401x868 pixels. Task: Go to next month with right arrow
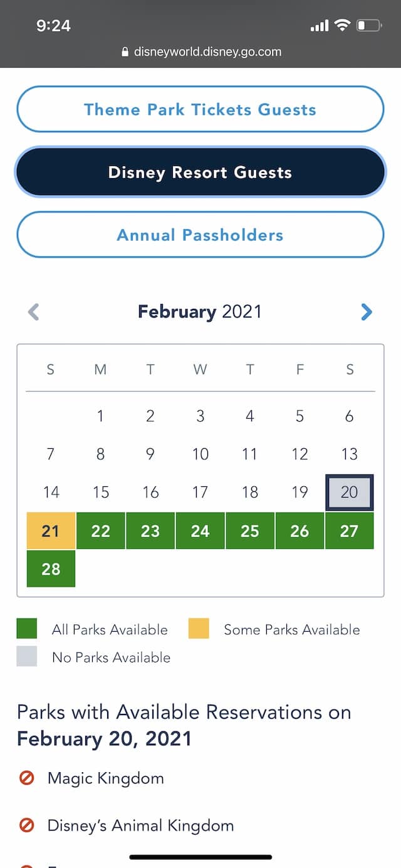[x=367, y=312]
